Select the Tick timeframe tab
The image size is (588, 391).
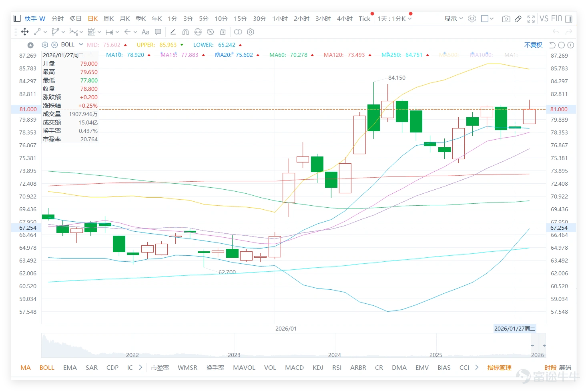tap(364, 18)
